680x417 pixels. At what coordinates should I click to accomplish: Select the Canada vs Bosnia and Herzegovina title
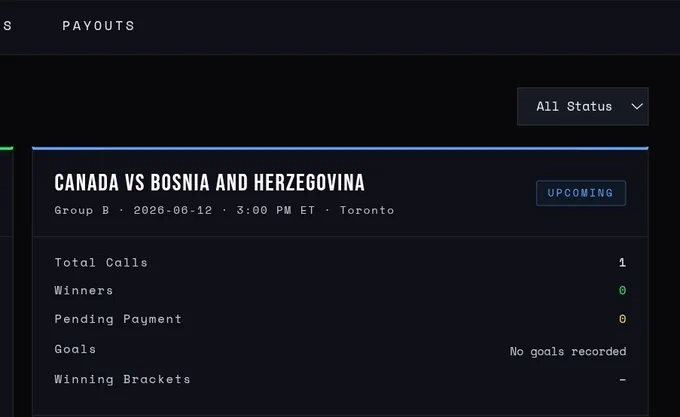pos(209,182)
